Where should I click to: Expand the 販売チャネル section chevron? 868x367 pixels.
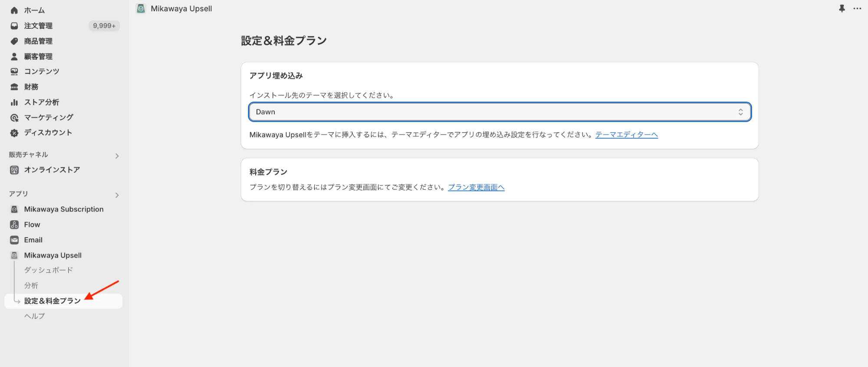(x=117, y=155)
